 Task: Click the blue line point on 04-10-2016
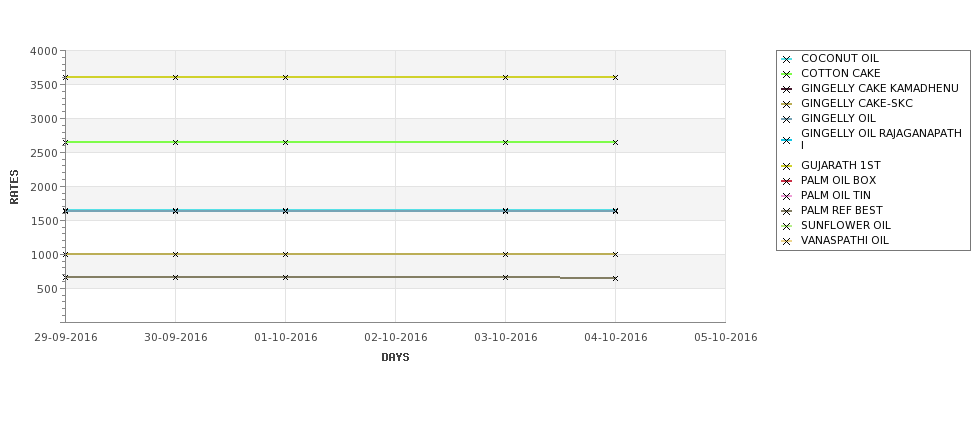click(x=615, y=211)
